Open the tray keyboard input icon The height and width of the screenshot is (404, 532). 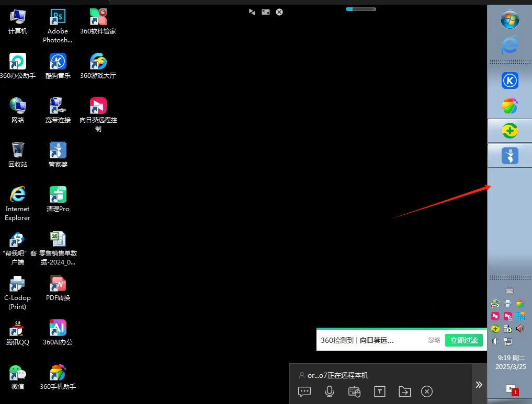point(510,291)
